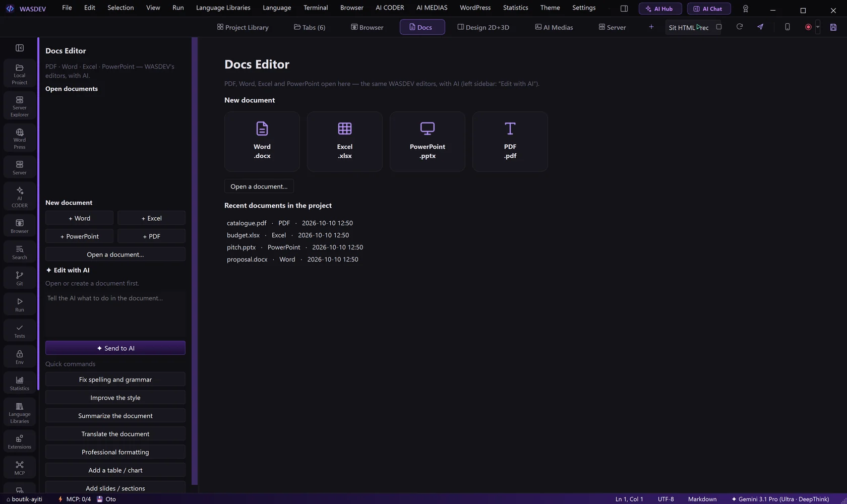Click the AI instruction text area
Viewport: 847px width, 504px height.
pyautogui.click(x=115, y=313)
